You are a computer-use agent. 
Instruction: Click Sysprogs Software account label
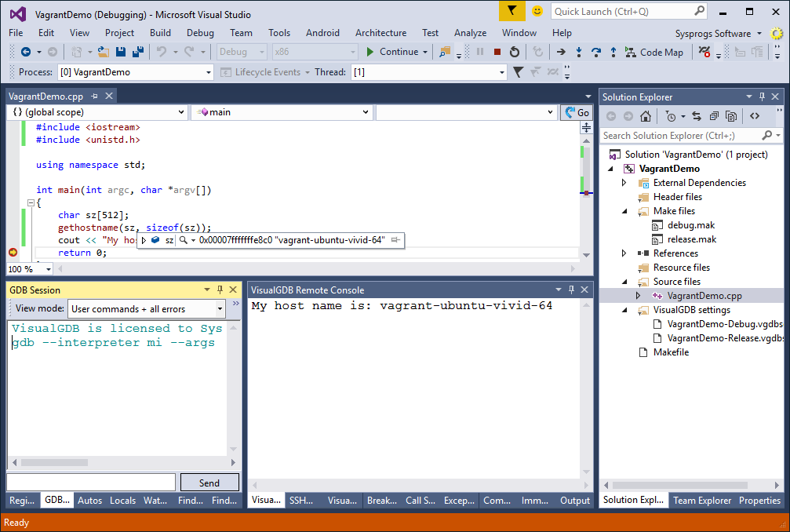[713, 33]
